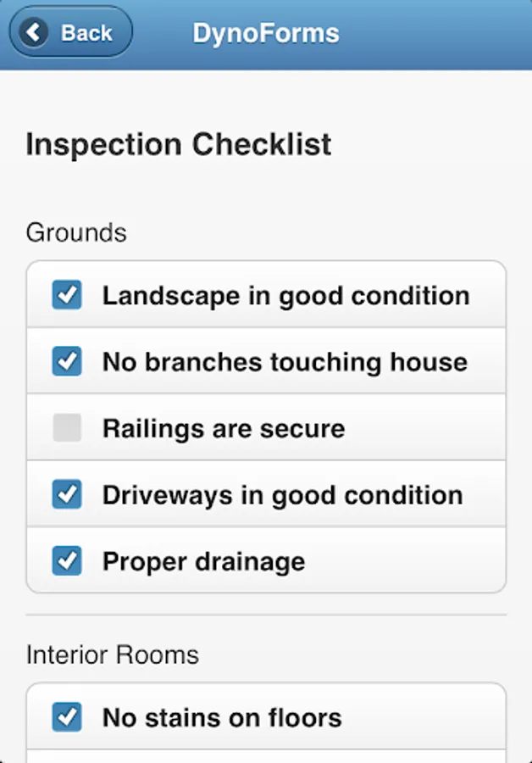Screen dimensions: 532x763
Task: Click the 'No stains on floors' label text
Action: [222, 718]
